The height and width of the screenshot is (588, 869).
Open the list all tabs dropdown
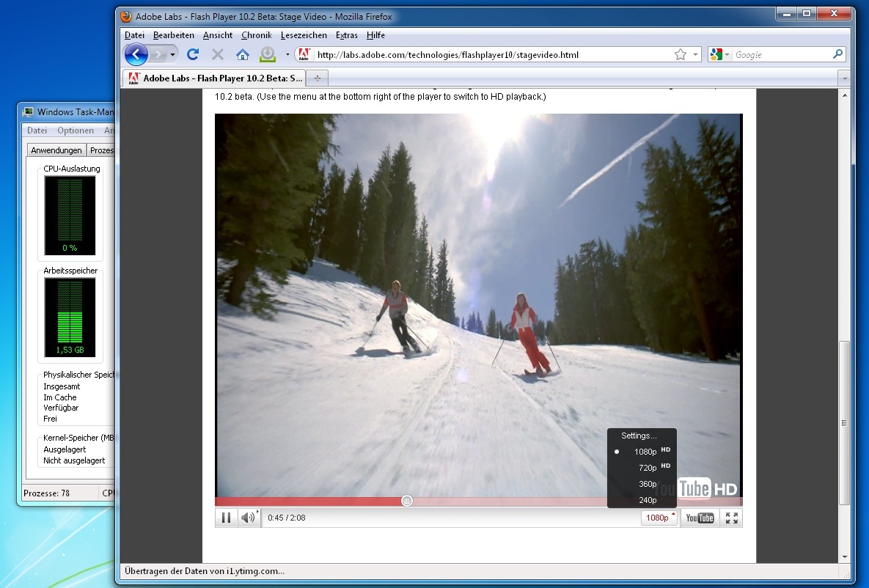pyautogui.click(x=845, y=78)
